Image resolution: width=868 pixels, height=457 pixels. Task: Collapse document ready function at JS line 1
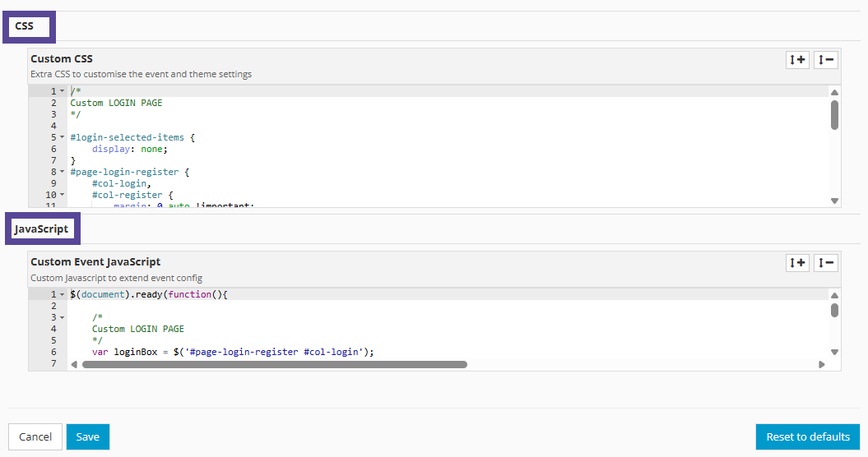tap(62, 294)
